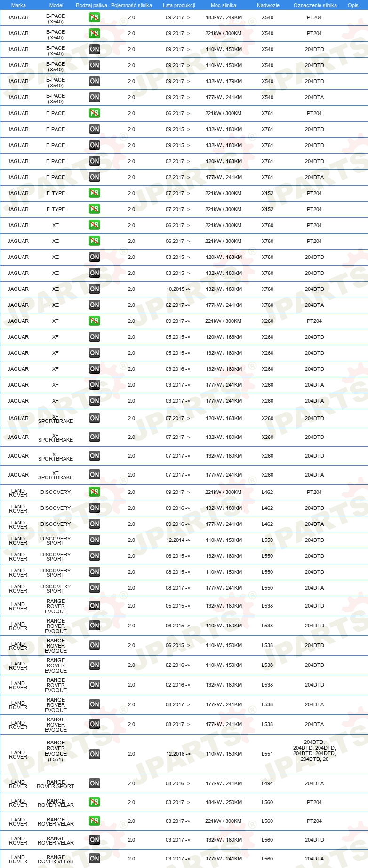Viewport: 368px width, 868px height.
Task: Click petrol icon in XF PT204 row
Action: pyautogui.click(x=95, y=321)
